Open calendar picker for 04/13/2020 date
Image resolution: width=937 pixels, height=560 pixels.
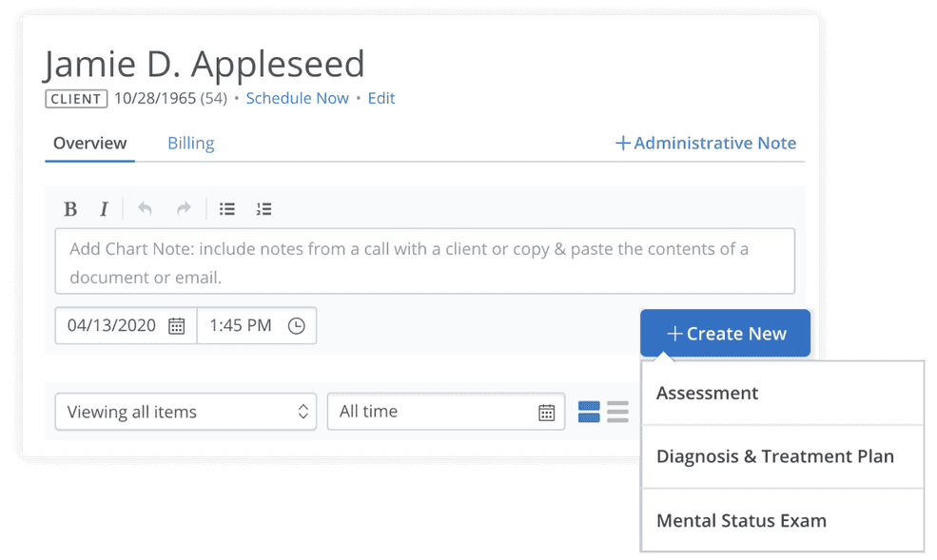tap(176, 326)
